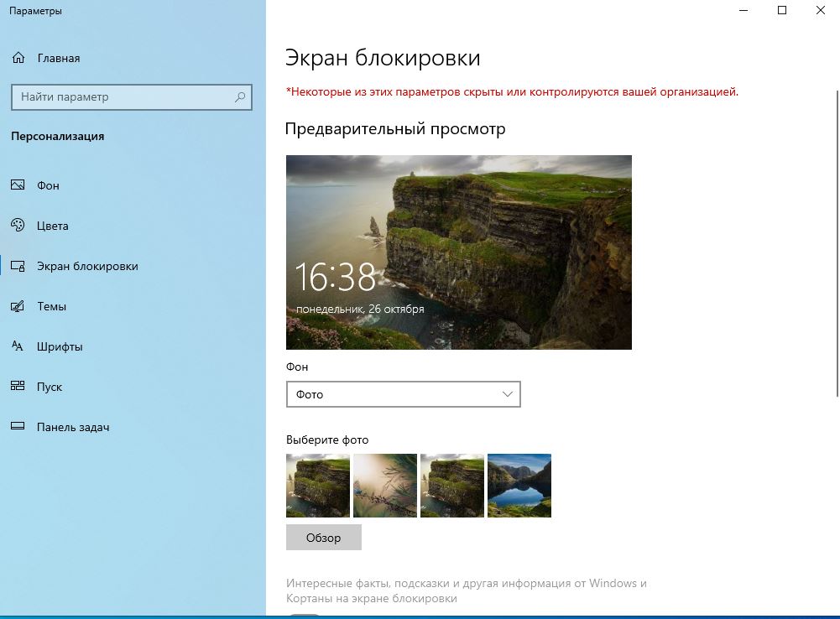
Task: Open the Пуск settings section
Action: (x=50, y=387)
